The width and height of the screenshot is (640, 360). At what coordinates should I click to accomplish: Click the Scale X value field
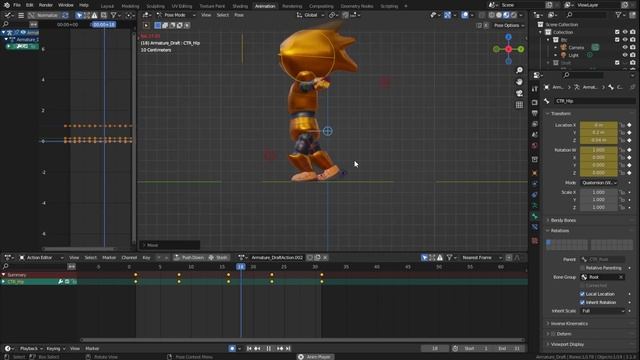[x=598, y=192]
